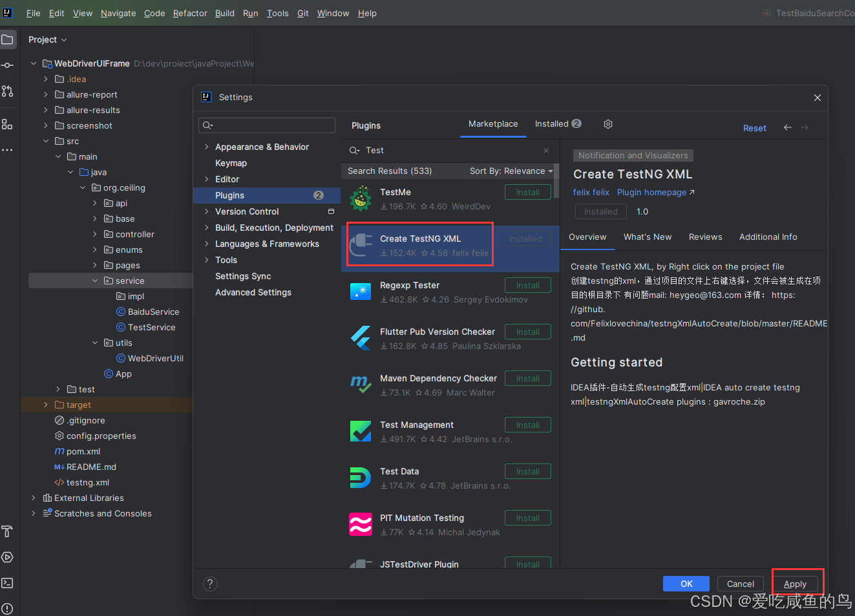
Task: Open the Services run tool window
Action: coord(8,557)
